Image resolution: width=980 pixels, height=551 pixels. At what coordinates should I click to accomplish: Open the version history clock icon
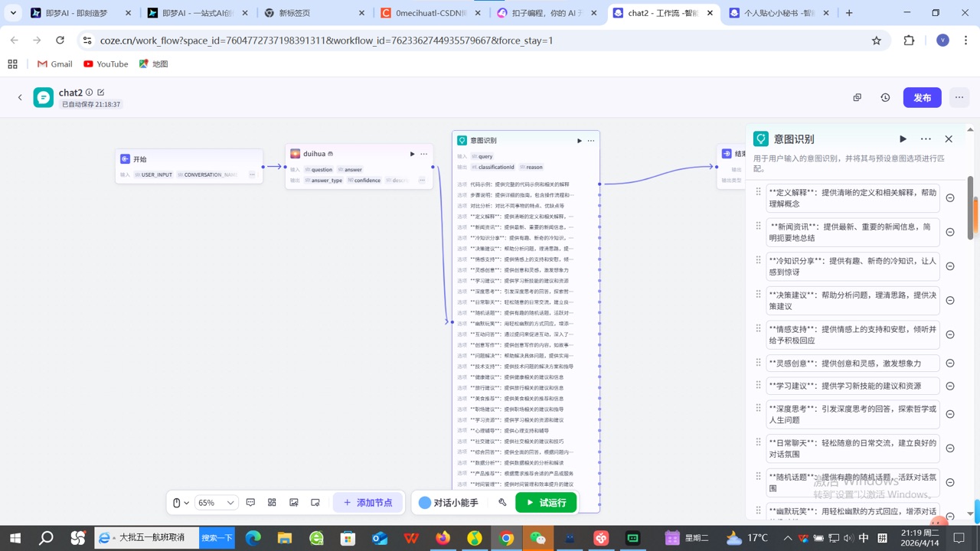(x=885, y=97)
